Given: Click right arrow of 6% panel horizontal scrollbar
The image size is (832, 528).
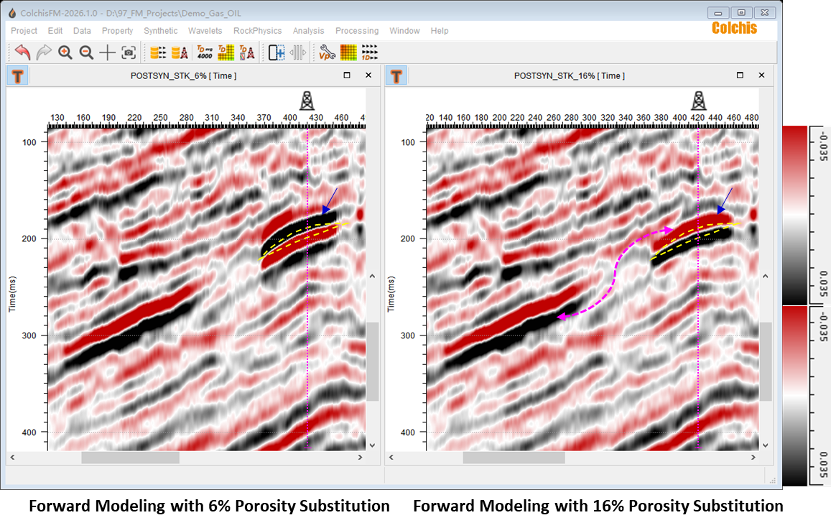Looking at the screenshot, I should click(360, 457).
